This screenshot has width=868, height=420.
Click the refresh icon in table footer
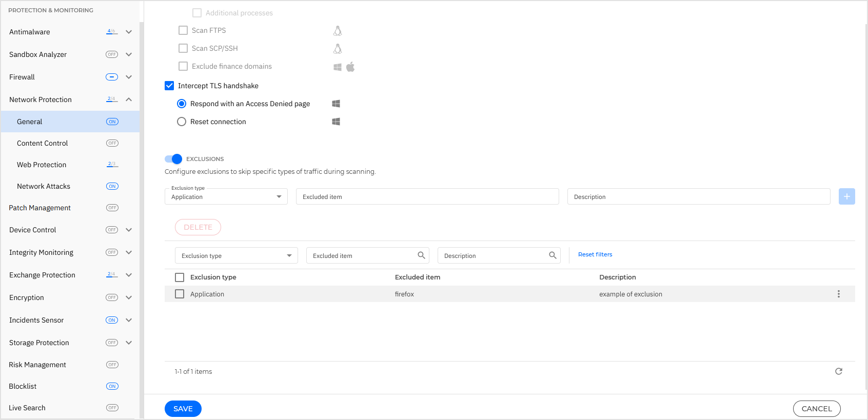838,371
